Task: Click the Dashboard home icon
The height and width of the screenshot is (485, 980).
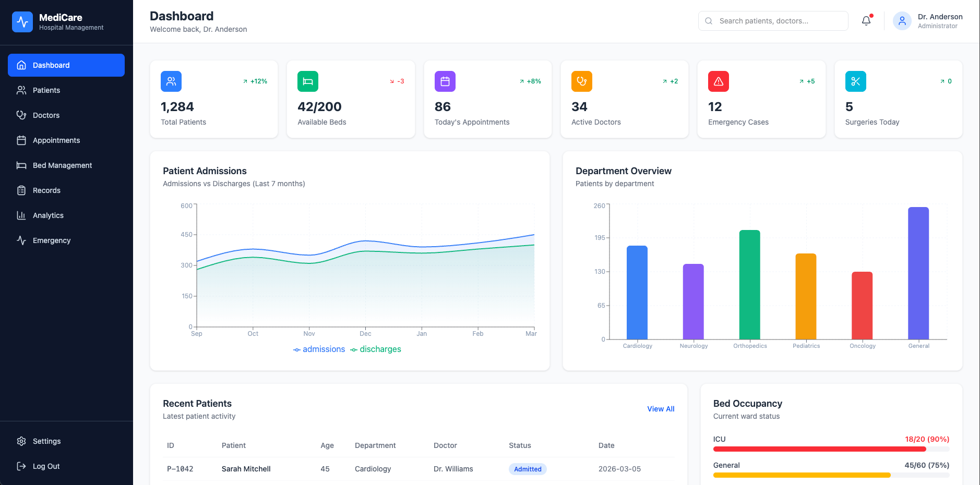Action: pos(21,65)
